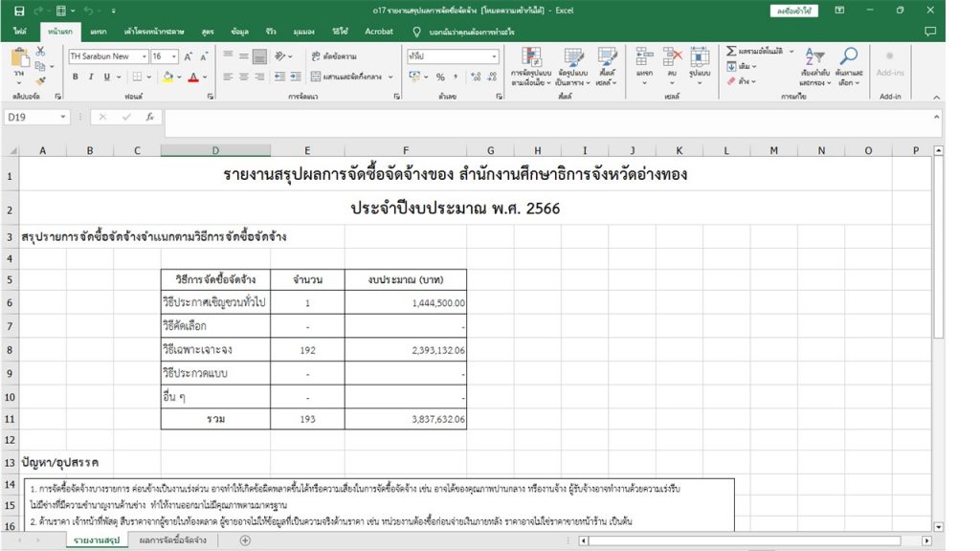Switch to the ผลการจัดซื้อจัดจ้าง sheet tab
Image resolution: width=980 pixels, height=551 pixels.
pos(173,540)
